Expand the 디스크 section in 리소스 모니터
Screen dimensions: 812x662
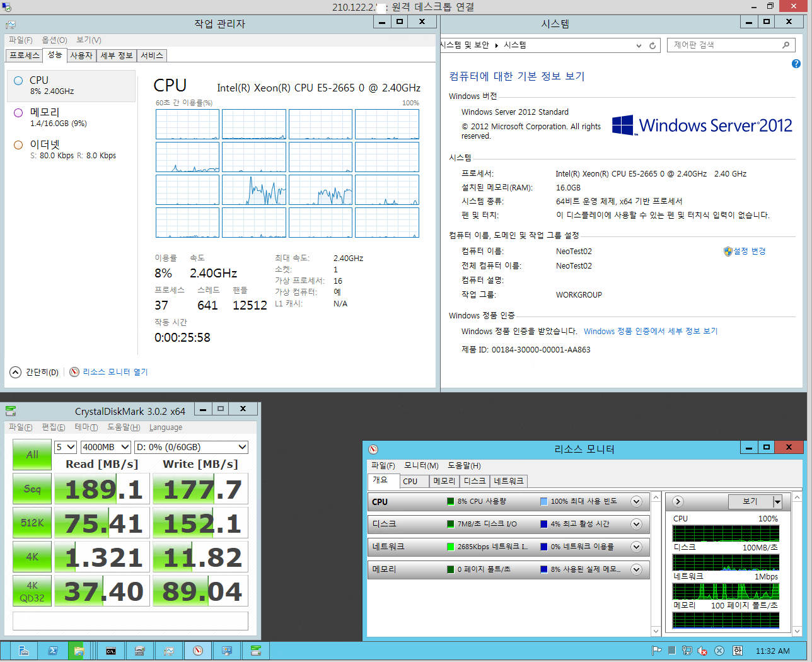[636, 524]
